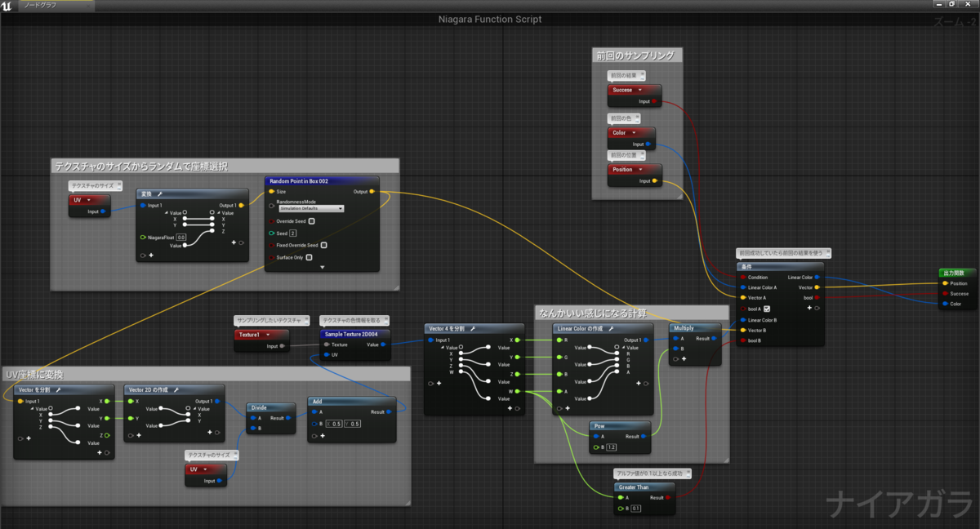Uncheck bool A checkbox on 条件 node
Image resolution: width=980 pixels, height=529 pixels.
(766, 309)
